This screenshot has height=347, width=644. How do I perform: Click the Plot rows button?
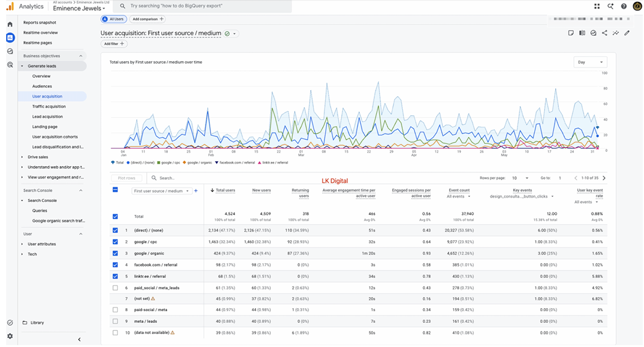click(x=126, y=178)
